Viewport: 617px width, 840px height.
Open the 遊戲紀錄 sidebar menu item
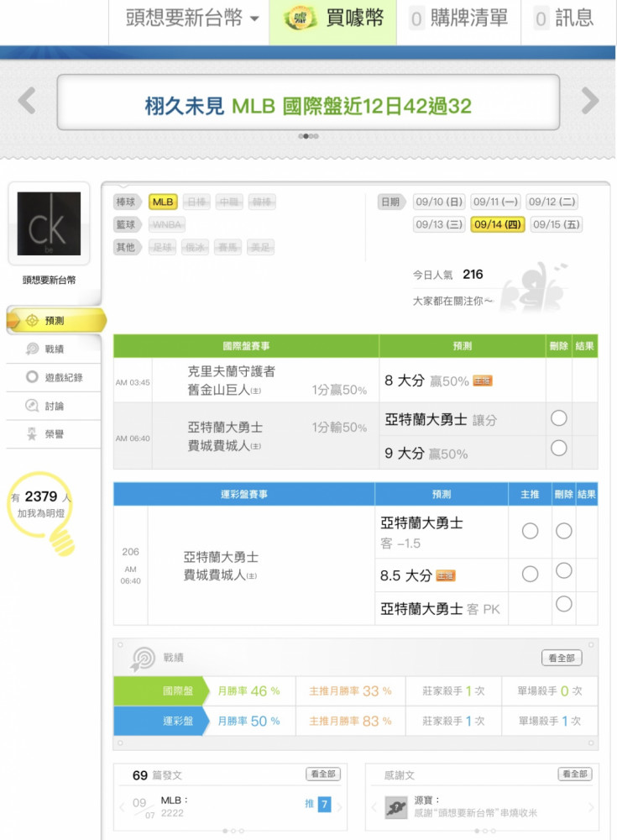(54, 377)
